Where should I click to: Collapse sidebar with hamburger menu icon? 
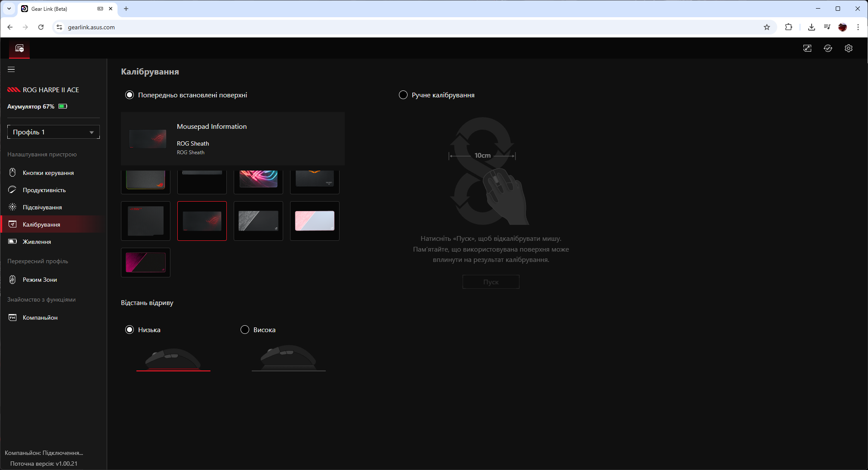(11, 69)
